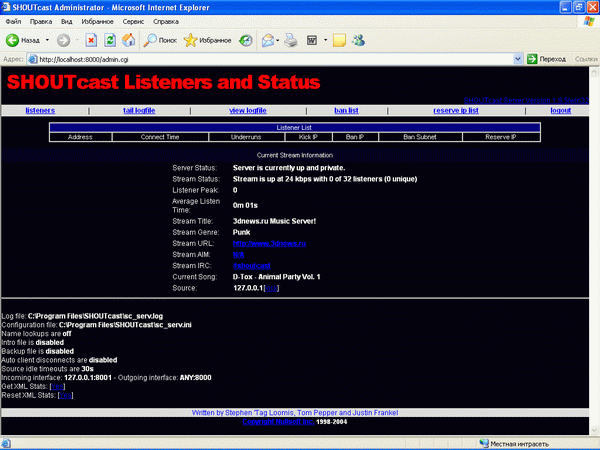The width and height of the screenshot is (600, 450).
Task: Click Yes link for Reset XML Stats
Action: coord(65,395)
